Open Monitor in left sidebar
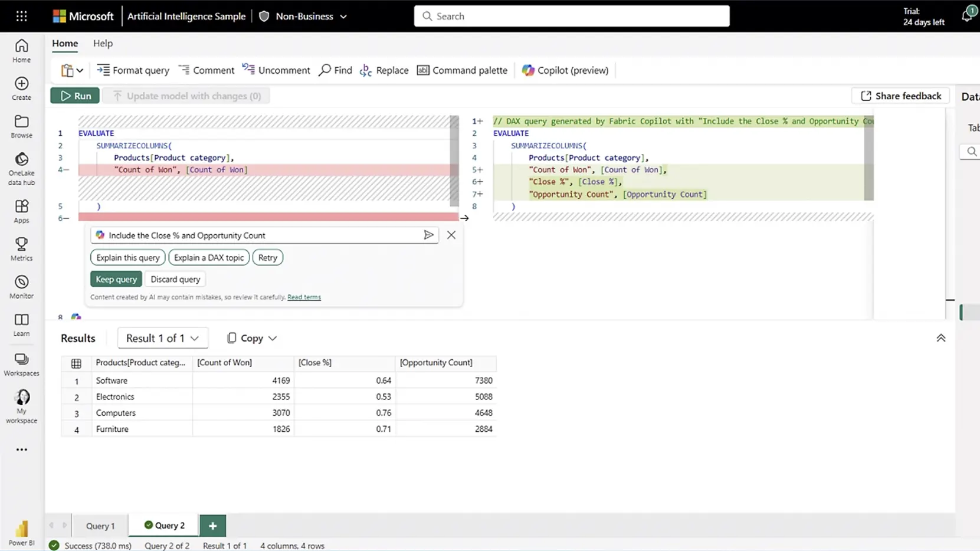Screen dimensions: 980x551 [x=21, y=287]
